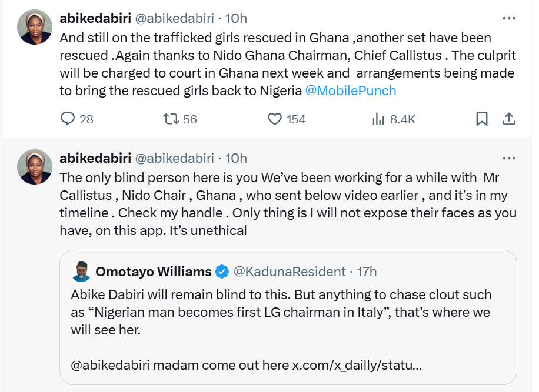Image resolution: width=539 pixels, height=392 pixels.
Task: Open the @MobilePunch mention link
Action: (x=351, y=91)
